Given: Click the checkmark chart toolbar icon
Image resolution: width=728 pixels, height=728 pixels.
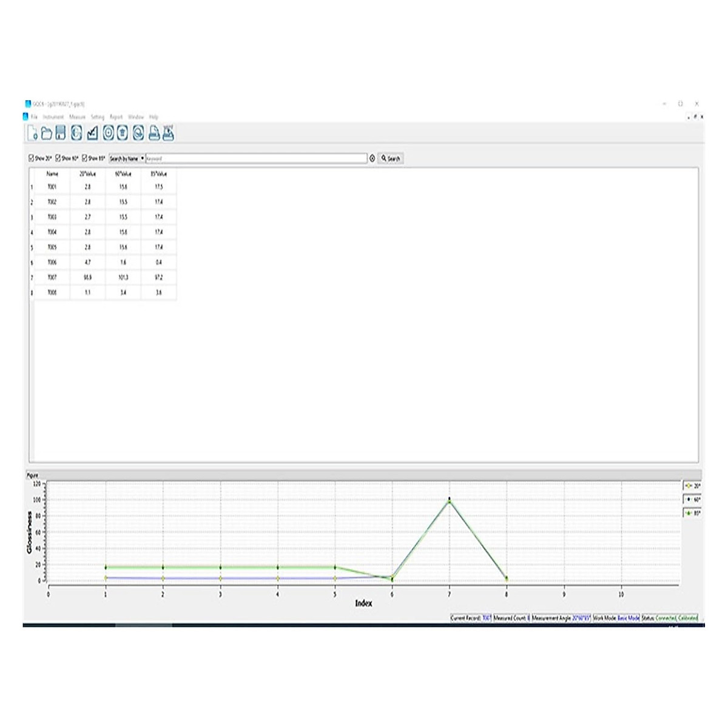Looking at the screenshot, I should [92, 133].
